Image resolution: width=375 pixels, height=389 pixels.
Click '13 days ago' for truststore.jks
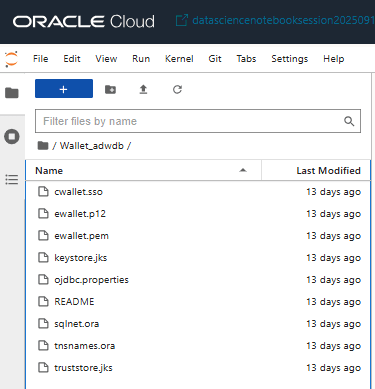tap(334, 368)
